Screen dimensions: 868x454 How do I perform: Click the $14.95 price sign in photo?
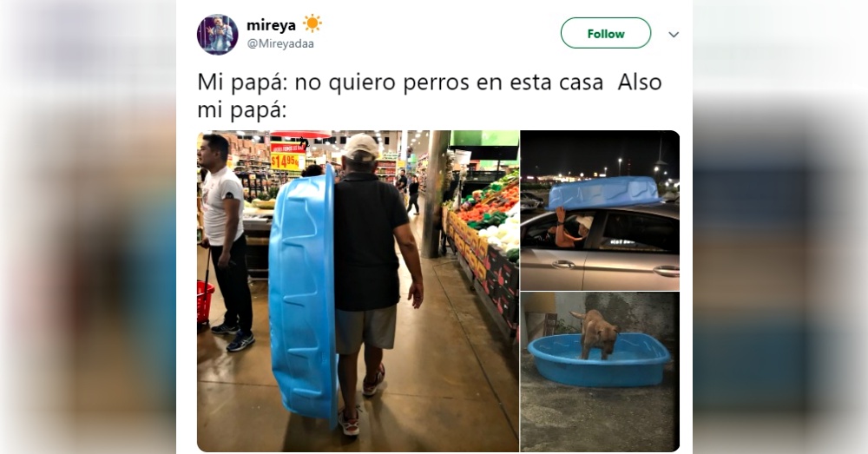click(287, 161)
